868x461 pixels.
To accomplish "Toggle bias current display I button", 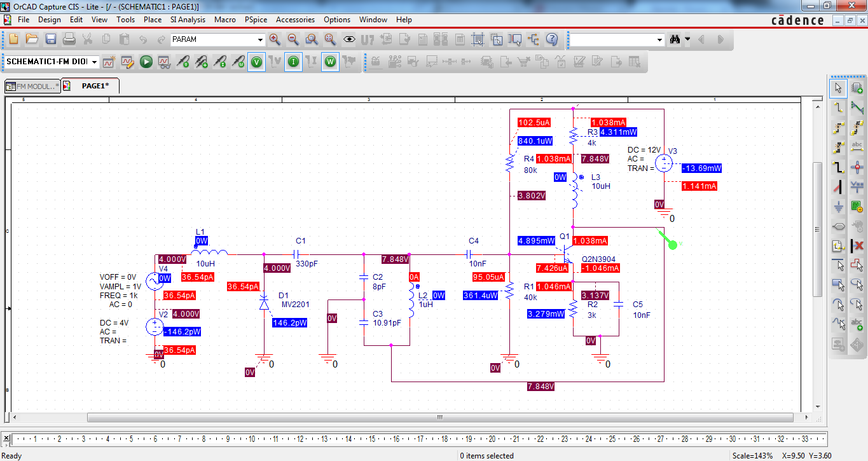I will click(x=293, y=62).
